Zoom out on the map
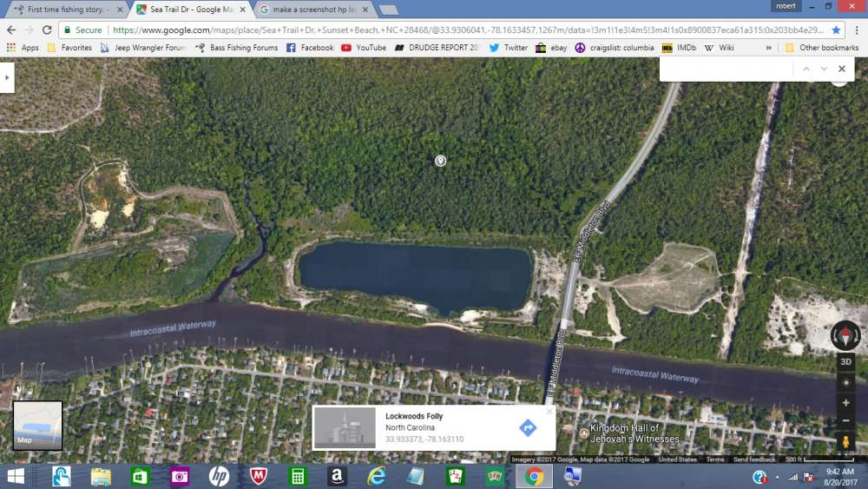Screen dimensions: 868x489 845,421
